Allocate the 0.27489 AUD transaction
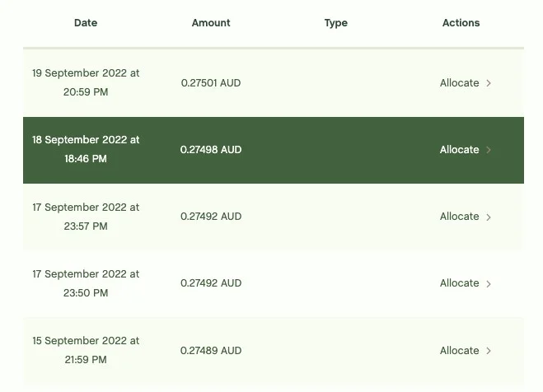This screenshot has width=543, height=392. 460,351
